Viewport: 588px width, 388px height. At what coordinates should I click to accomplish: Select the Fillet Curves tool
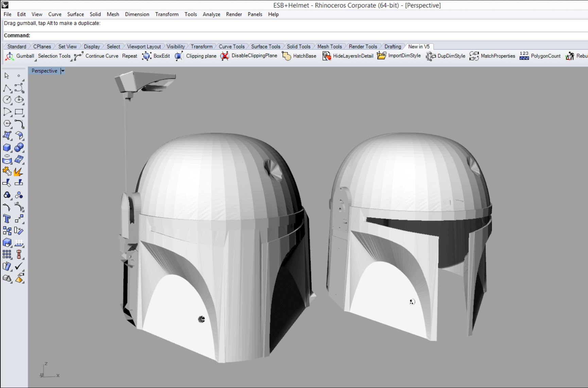click(x=19, y=124)
